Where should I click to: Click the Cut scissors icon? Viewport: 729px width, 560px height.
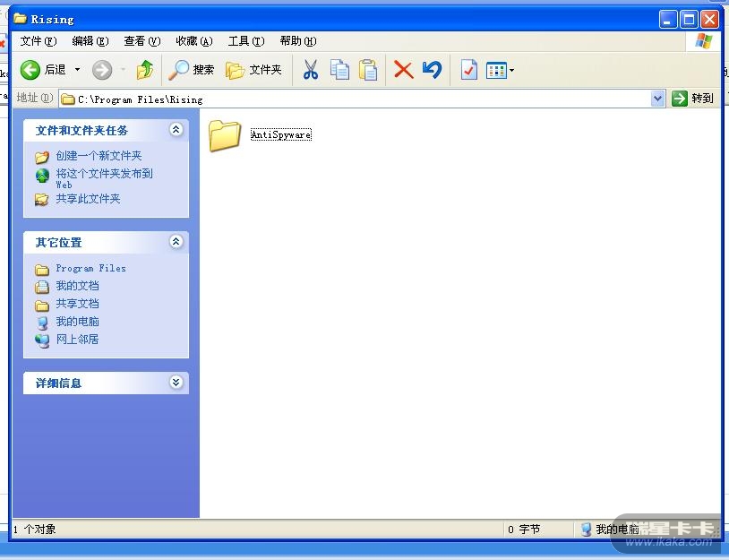click(311, 70)
